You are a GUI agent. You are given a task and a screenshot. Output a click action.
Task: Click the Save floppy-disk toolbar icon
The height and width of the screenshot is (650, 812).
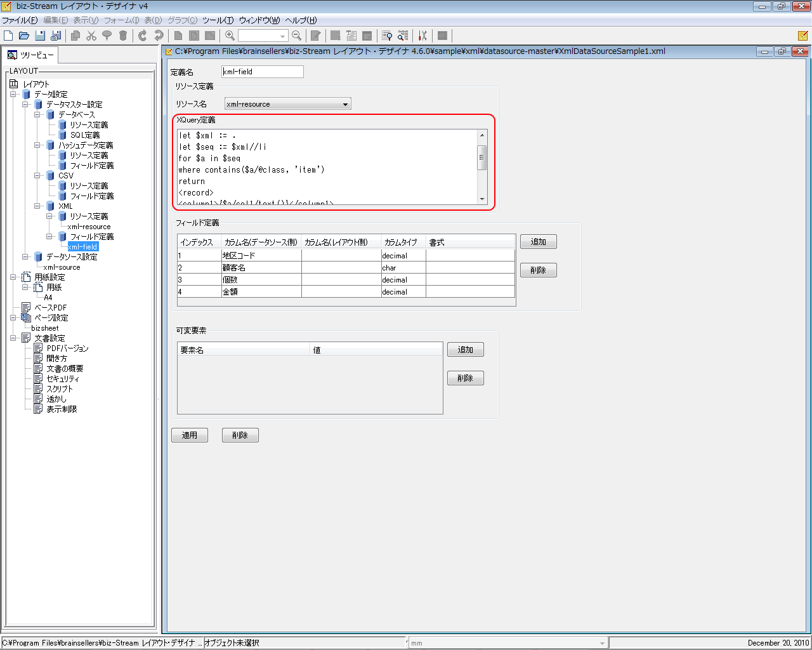coord(40,36)
